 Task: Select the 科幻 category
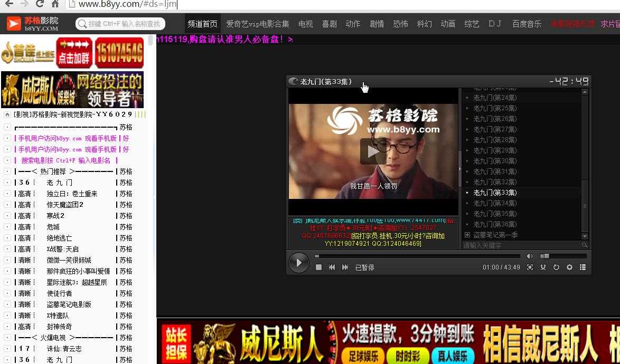[x=424, y=24]
